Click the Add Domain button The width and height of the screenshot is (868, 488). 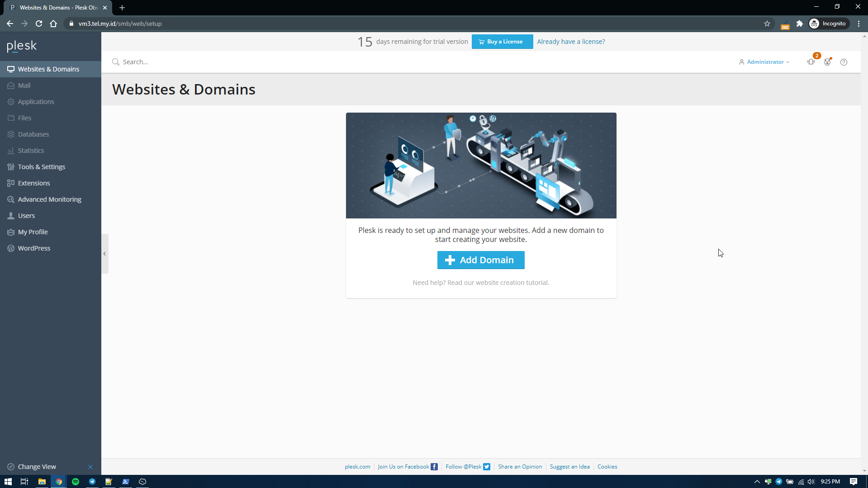(x=481, y=260)
